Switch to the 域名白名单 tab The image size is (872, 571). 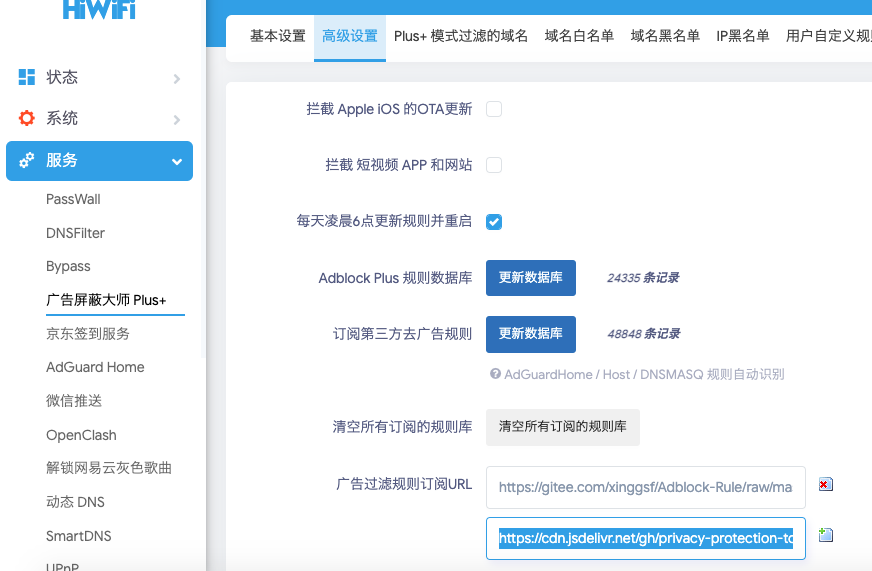click(x=579, y=36)
